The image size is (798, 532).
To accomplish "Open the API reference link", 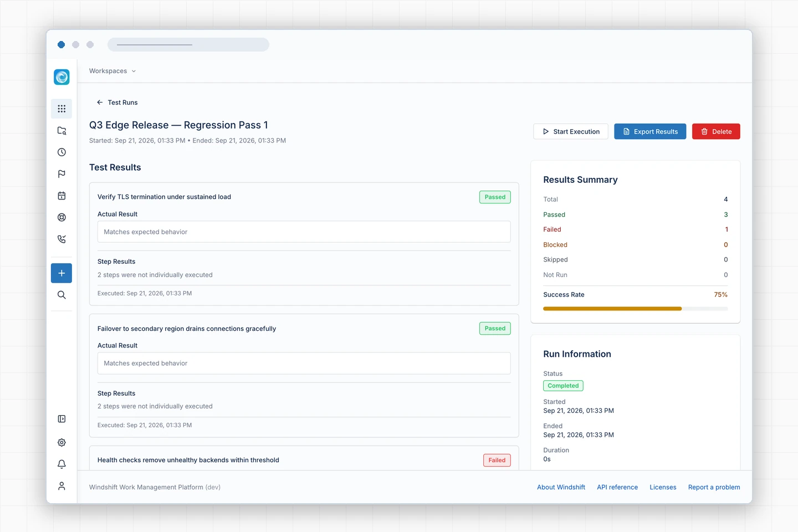I will click(x=617, y=487).
